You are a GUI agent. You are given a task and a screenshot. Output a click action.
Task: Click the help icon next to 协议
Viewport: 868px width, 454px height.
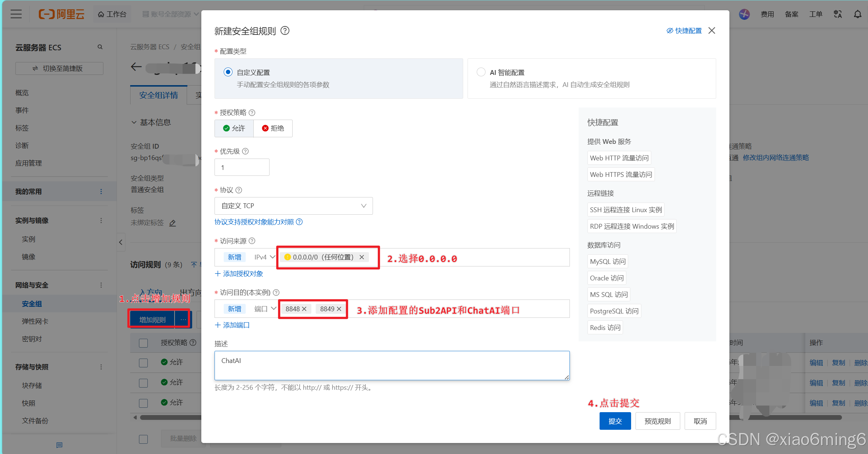239,190
